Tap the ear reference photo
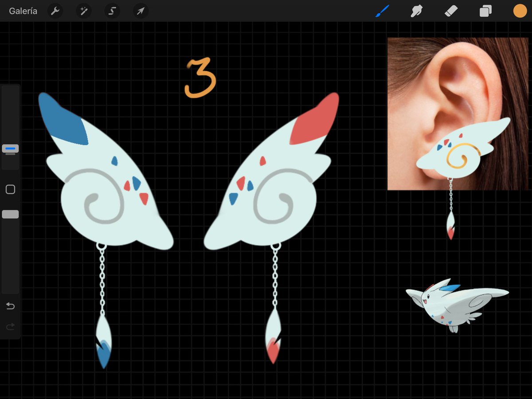Image resolution: width=532 pixels, height=399 pixels. (458, 114)
